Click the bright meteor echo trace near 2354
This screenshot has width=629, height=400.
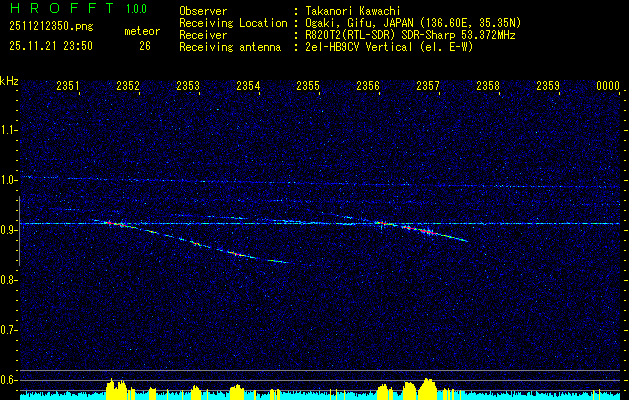237,253
